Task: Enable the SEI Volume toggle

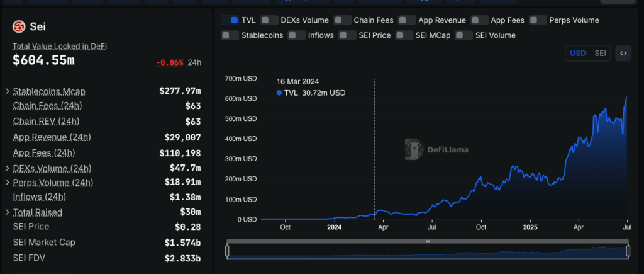Action: [464, 35]
